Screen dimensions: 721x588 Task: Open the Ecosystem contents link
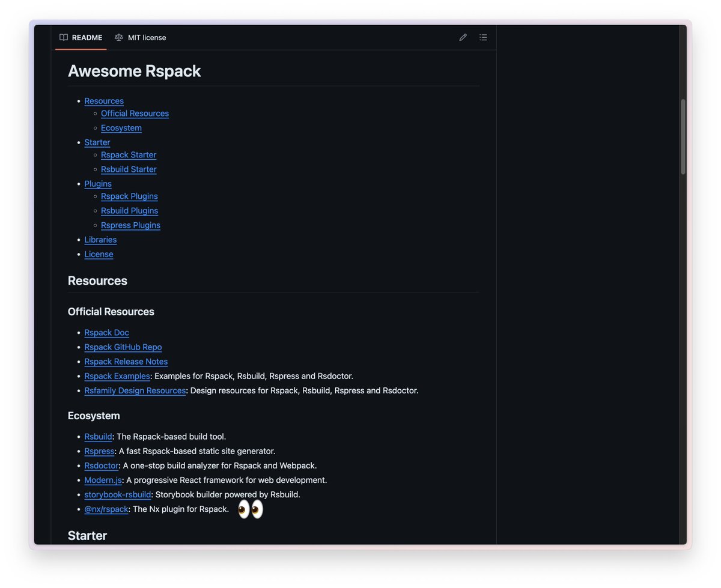coord(121,128)
